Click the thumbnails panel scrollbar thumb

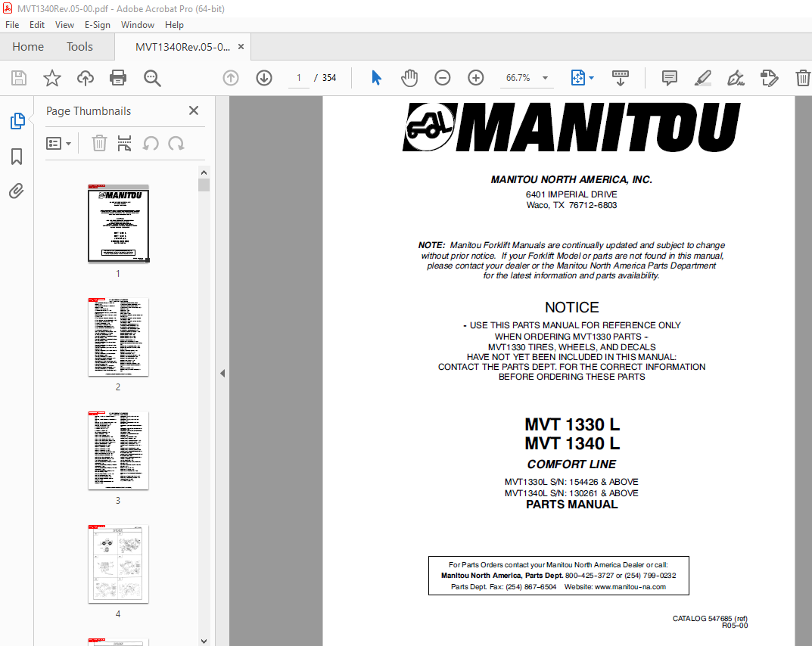click(x=204, y=185)
